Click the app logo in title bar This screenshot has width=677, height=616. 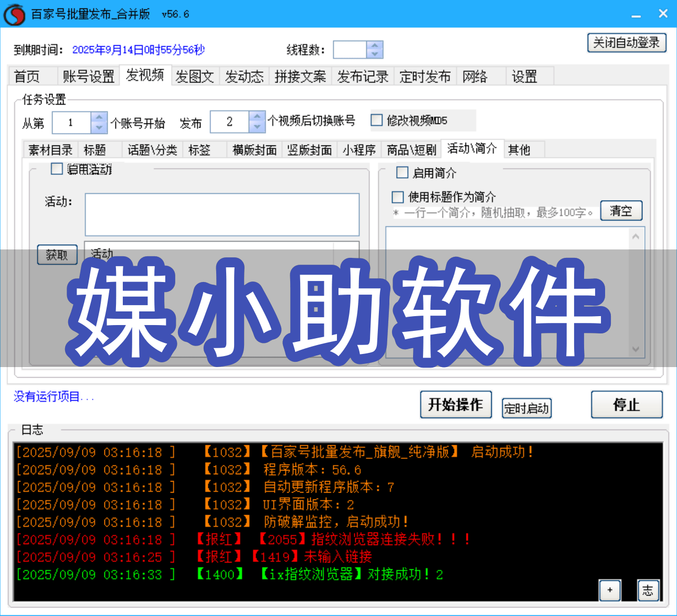pos(14,14)
